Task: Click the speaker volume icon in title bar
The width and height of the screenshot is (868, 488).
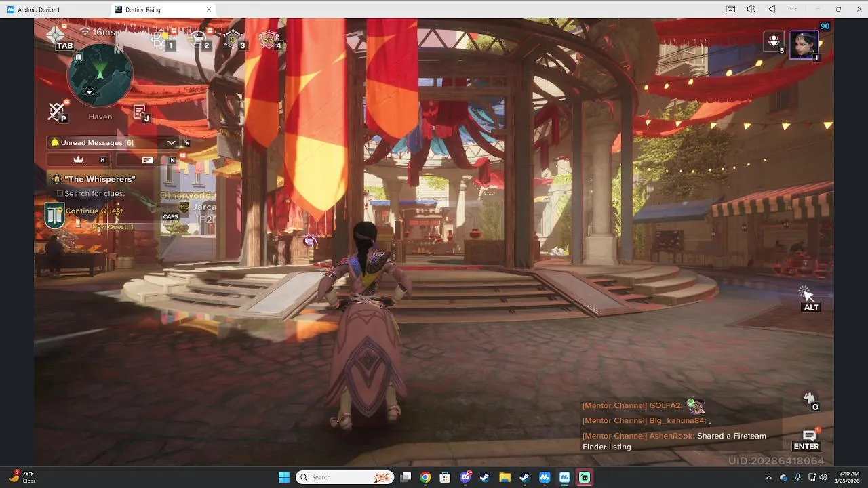Action: [751, 9]
